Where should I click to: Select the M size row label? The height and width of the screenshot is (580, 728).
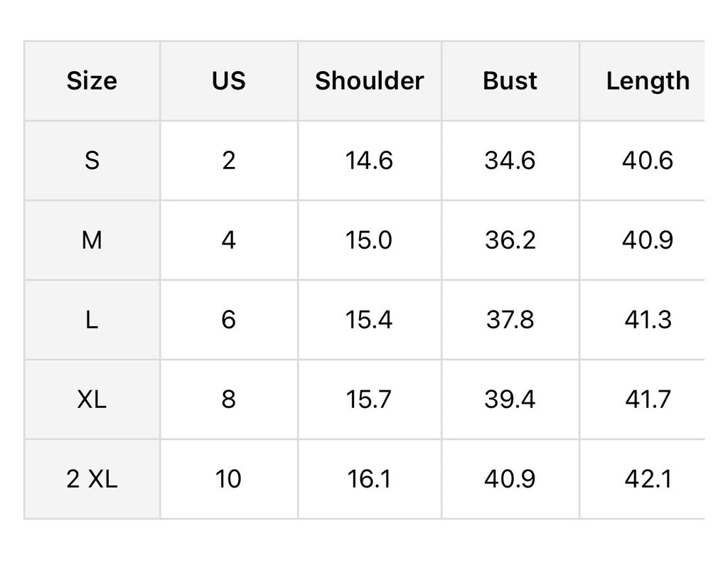[92, 240]
